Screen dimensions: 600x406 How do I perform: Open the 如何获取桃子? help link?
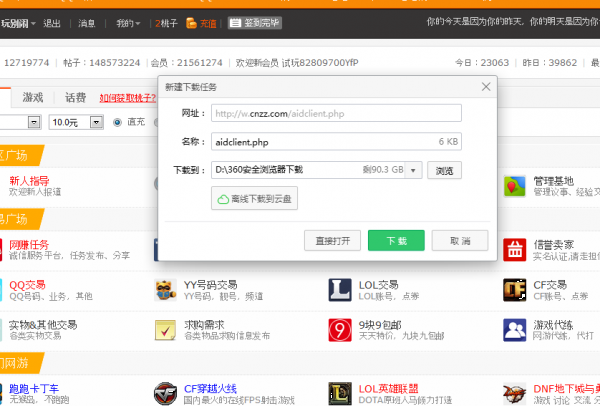point(128,98)
